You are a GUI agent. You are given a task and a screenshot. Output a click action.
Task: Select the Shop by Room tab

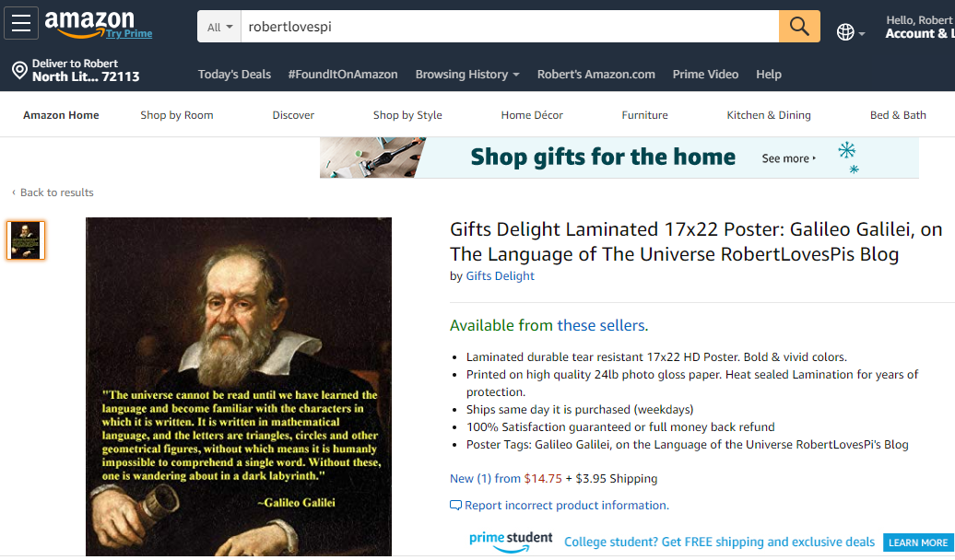[177, 115]
